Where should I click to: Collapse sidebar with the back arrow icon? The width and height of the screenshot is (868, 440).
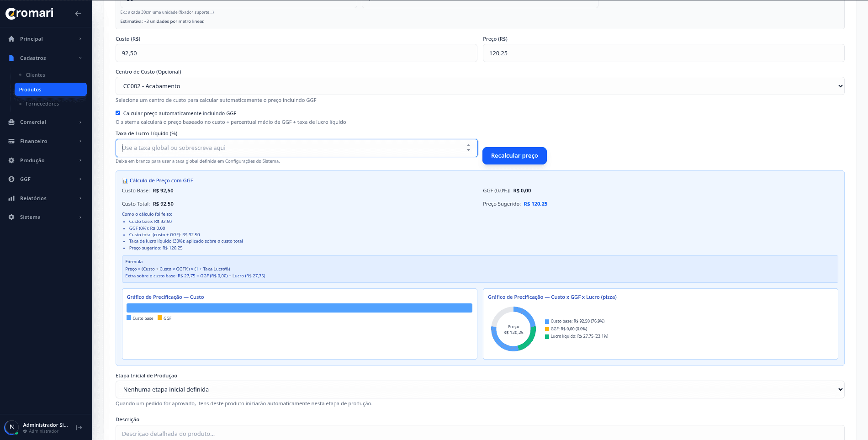(x=78, y=14)
